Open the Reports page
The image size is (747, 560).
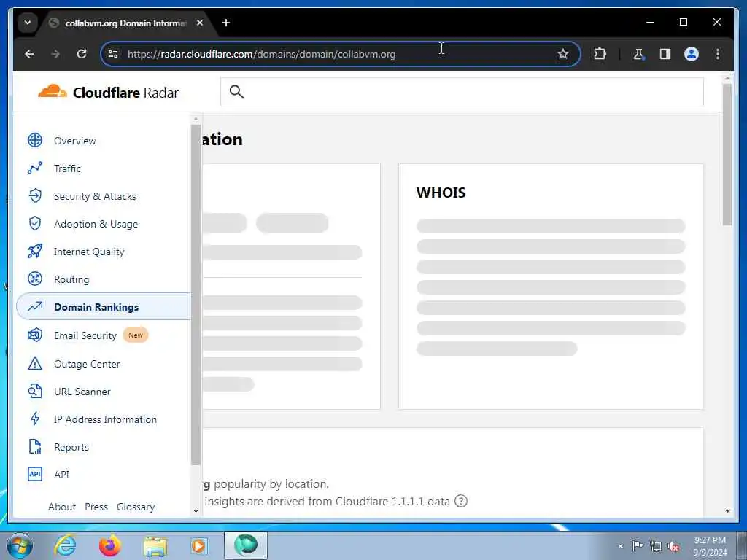[x=71, y=447]
